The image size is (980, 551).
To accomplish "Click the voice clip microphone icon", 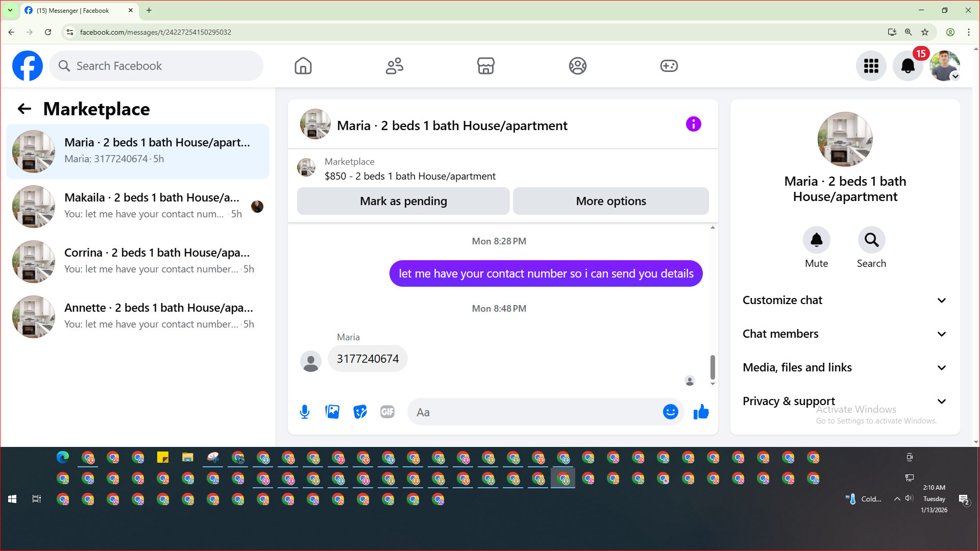I will point(305,412).
